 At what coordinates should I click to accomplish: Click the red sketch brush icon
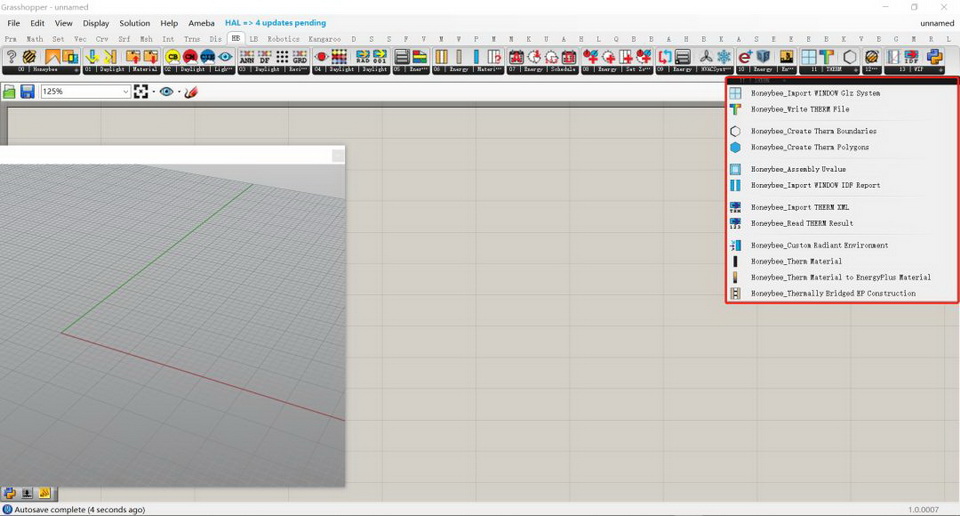(x=191, y=92)
